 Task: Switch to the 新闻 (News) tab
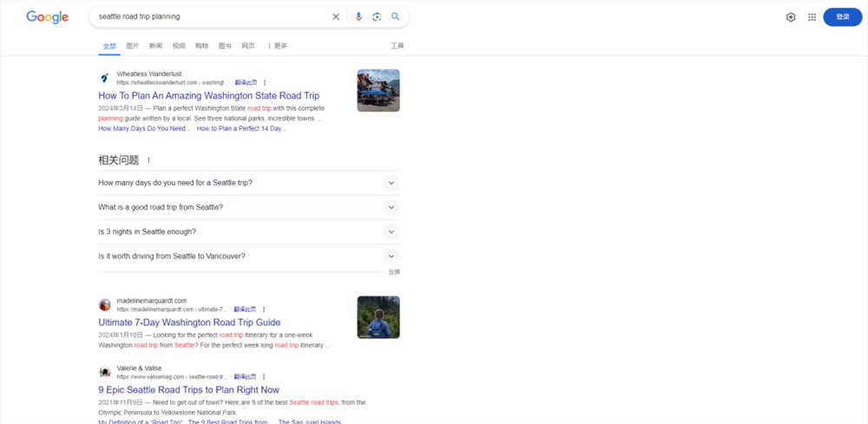[x=155, y=46]
